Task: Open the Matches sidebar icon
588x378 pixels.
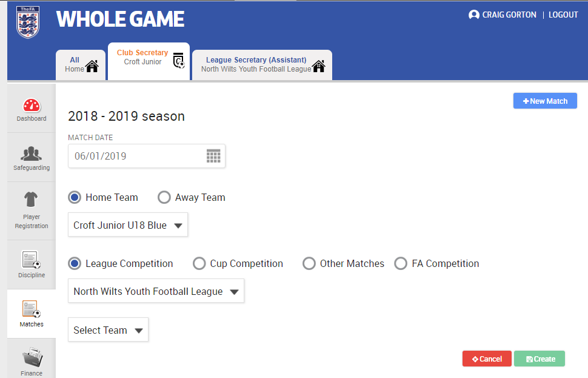Action: 31,309
